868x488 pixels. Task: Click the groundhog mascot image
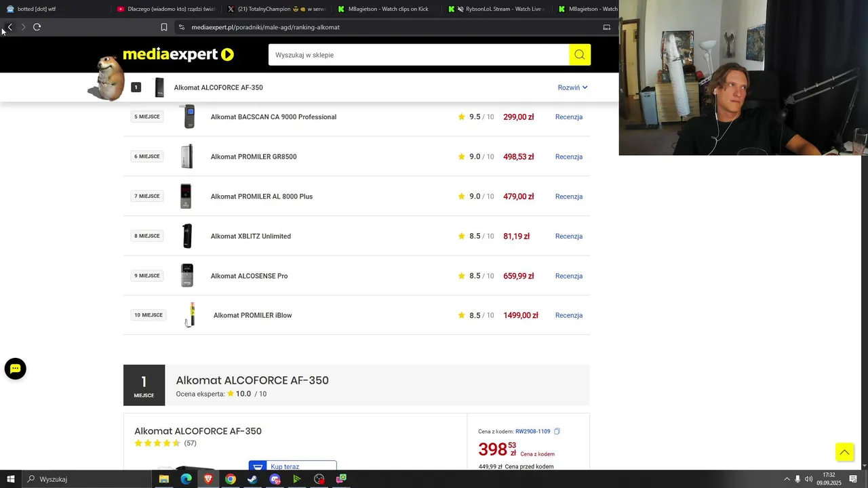coord(107,78)
